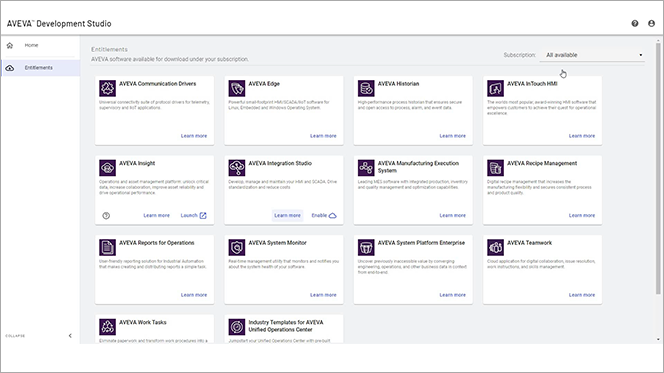The height and width of the screenshot is (373, 664).
Task: Learn more about AVEVA Recipe Management
Action: pyautogui.click(x=582, y=216)
